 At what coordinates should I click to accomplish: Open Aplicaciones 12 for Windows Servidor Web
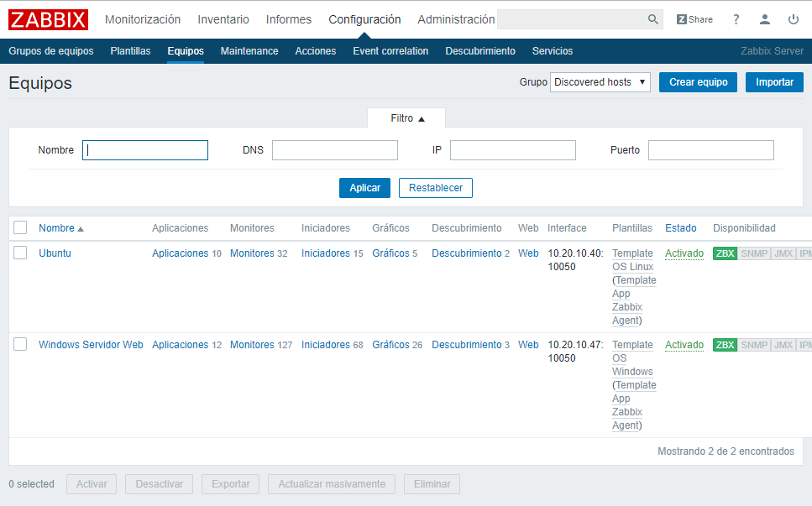(x=181, y=345)
